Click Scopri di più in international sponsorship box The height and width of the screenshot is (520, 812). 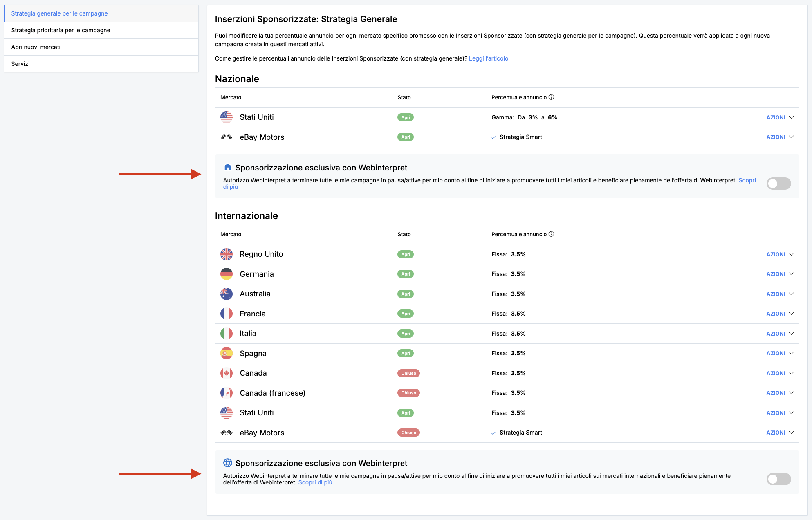315,482
